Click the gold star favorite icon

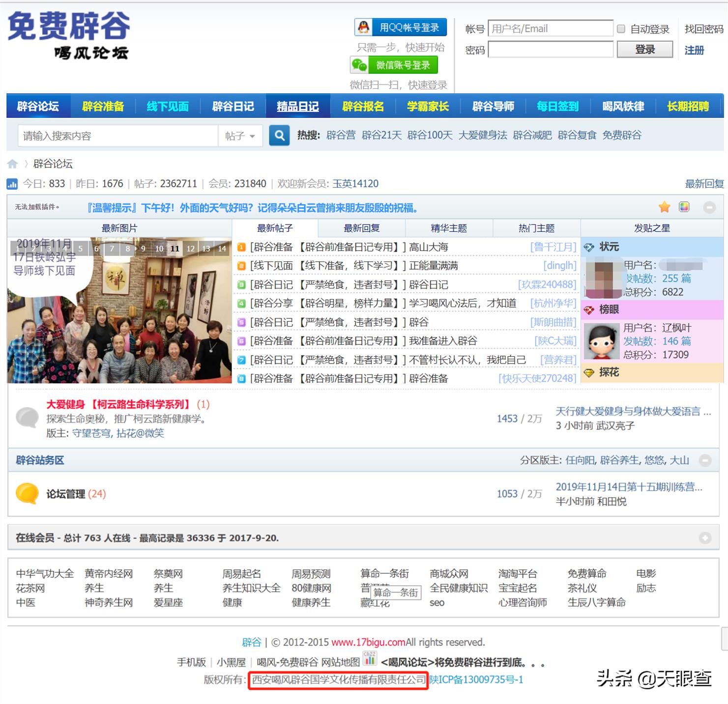coord(664,207)
